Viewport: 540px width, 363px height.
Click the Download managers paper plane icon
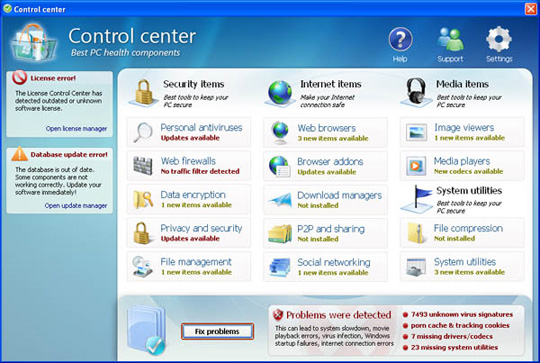tap(280, 200)
